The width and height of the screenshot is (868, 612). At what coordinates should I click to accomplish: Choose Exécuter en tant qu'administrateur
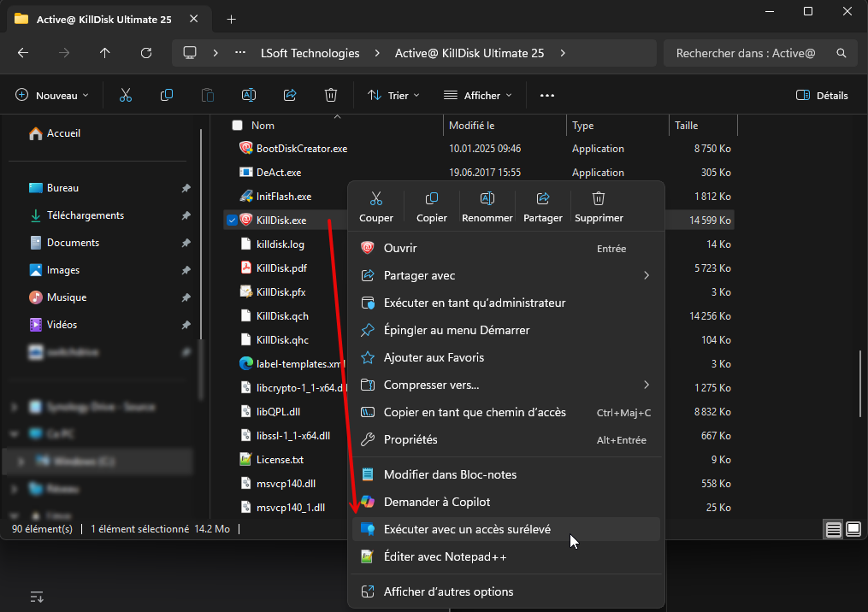[x=506, y=303]
